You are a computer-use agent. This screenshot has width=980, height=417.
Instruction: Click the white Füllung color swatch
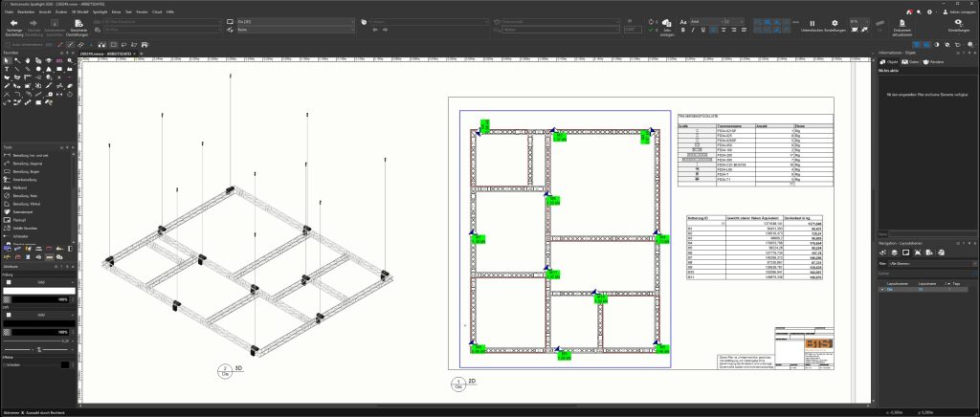pos(38,291)
